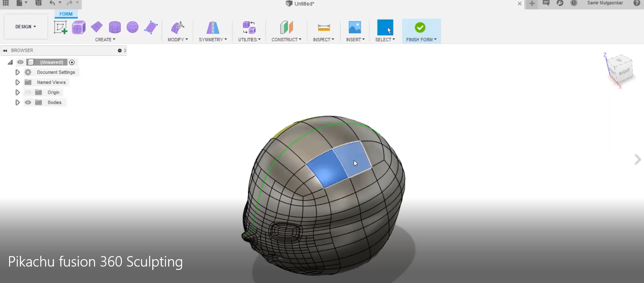Activate the Mirror symmetry tool icon
The width and height of the screenshot is (644, 283).
[x=213, y=27]
